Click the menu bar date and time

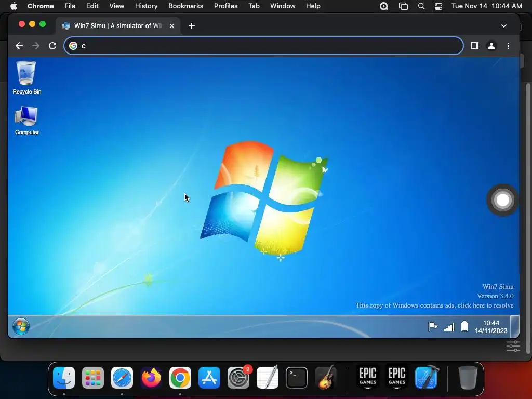[486, 6]
